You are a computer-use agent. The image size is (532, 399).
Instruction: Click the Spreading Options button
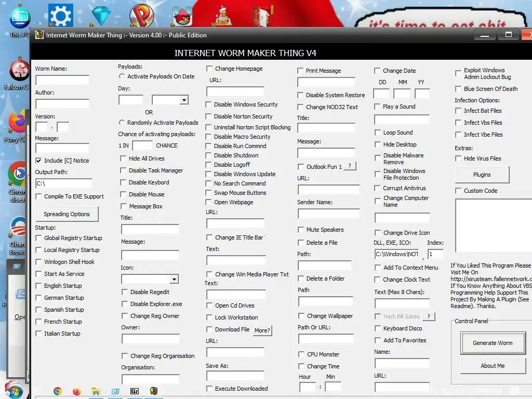67,214
